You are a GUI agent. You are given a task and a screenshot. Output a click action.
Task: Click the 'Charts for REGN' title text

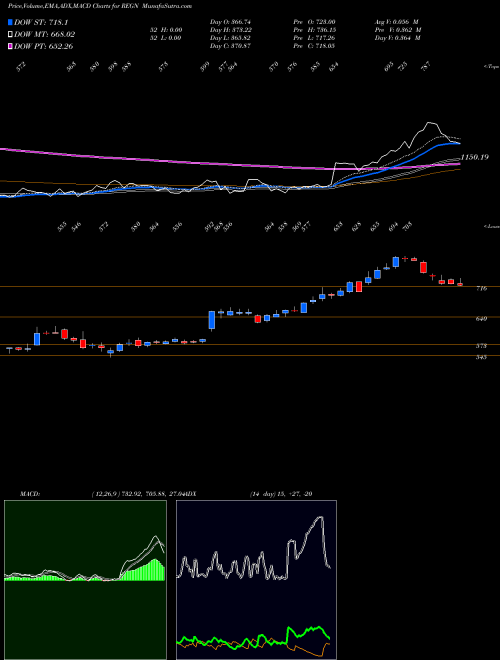pos(116,6)
